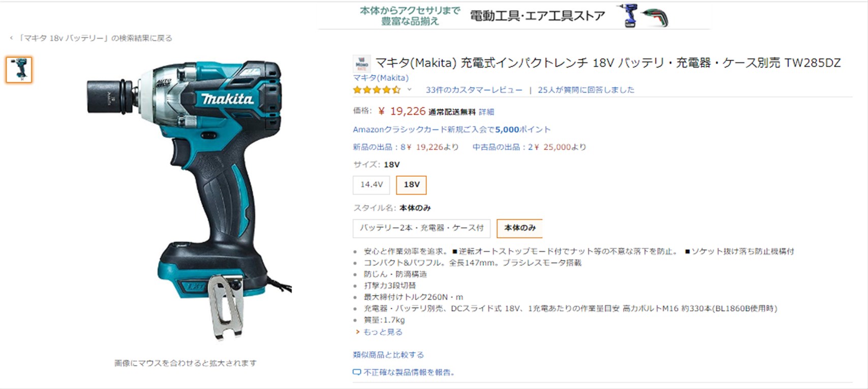View 新品の出品 offers link
The image size is (868, 389).
tap(406, 147)
